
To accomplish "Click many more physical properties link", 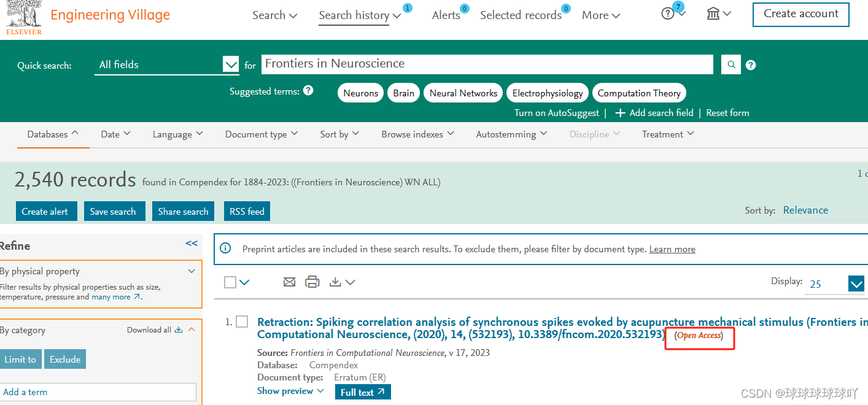I will click(x=116, y=297).
